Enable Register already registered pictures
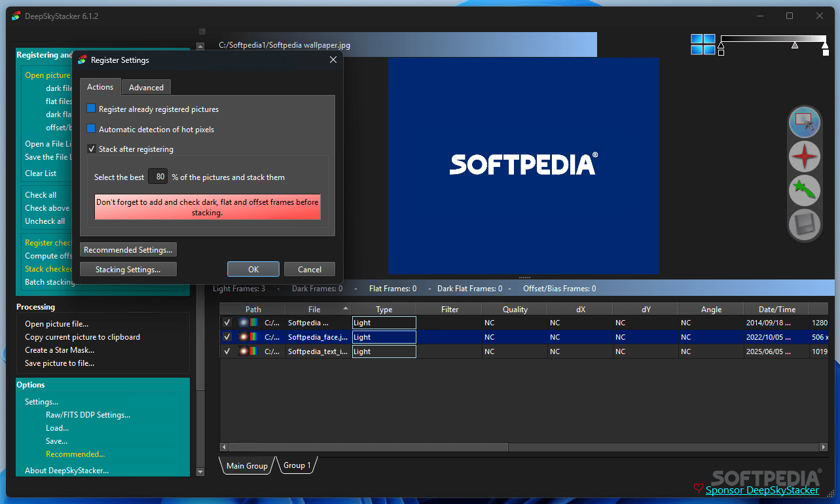This screenshot has width=840, height=504. click(x=92, y=109)
